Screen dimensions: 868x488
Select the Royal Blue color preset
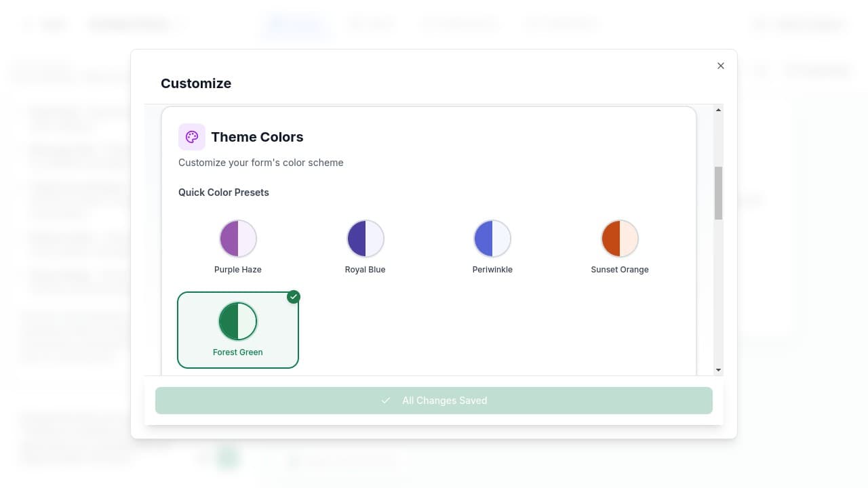pos(365,245)
